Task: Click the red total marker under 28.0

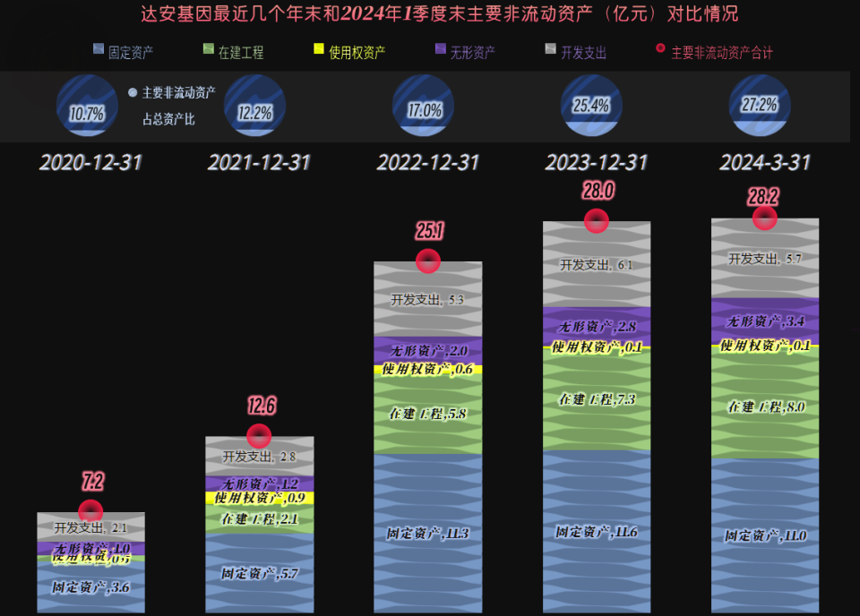Action: point(597,221)
